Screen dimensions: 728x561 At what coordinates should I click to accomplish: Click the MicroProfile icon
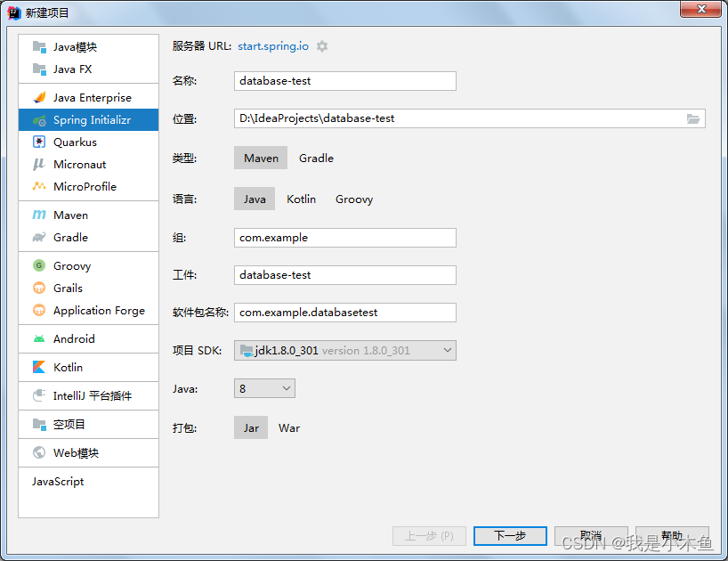39,186
